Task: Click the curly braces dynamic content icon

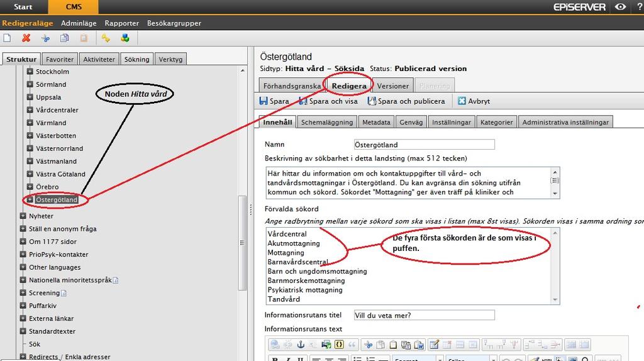Action: (x=339, y=345)
